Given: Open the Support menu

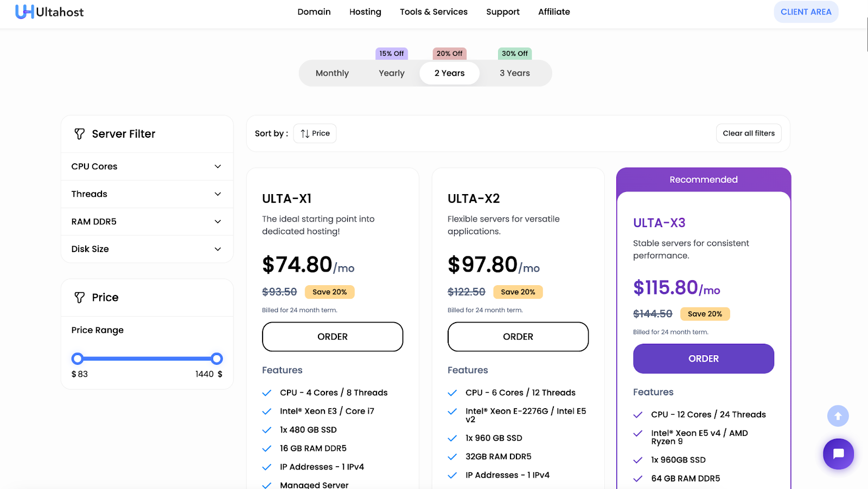Looking at the screenshot, I should 503,12.
